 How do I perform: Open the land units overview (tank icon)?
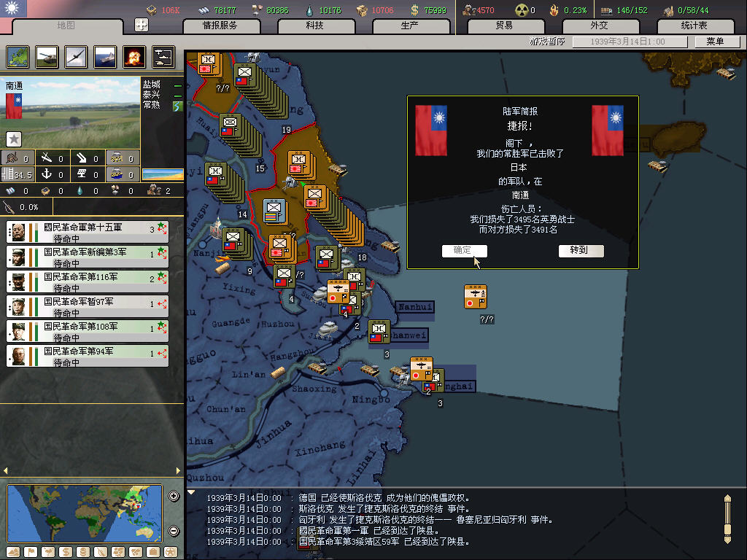click(47, 57)
